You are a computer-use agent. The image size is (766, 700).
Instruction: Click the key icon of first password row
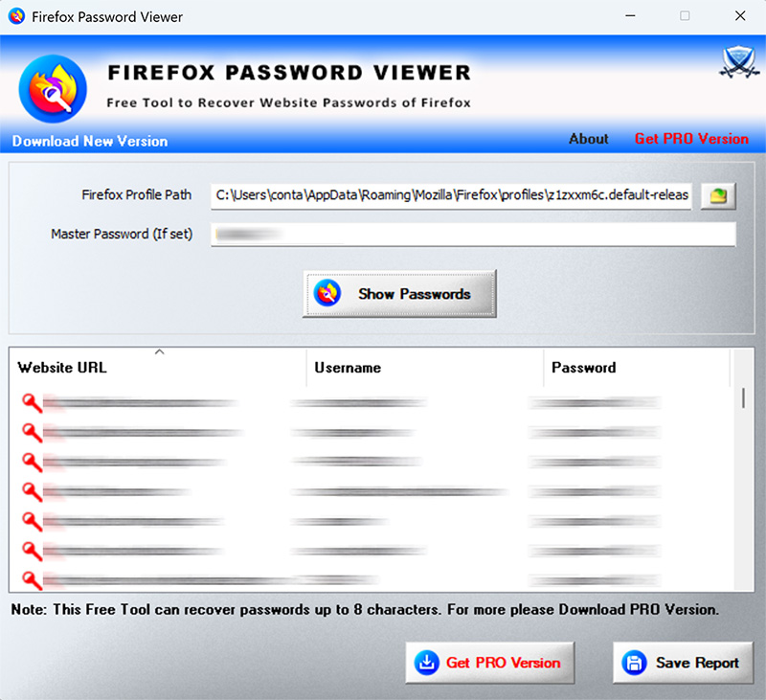[33, 403]
